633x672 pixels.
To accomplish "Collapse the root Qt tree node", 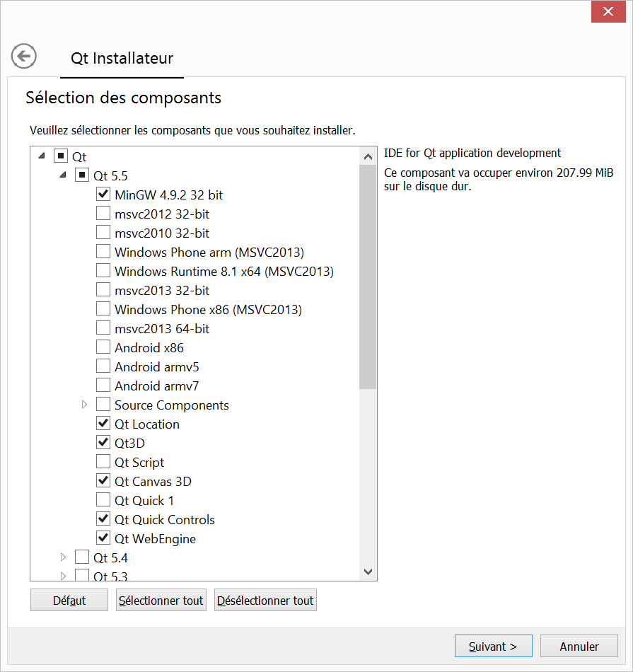I will coord(42,156).
